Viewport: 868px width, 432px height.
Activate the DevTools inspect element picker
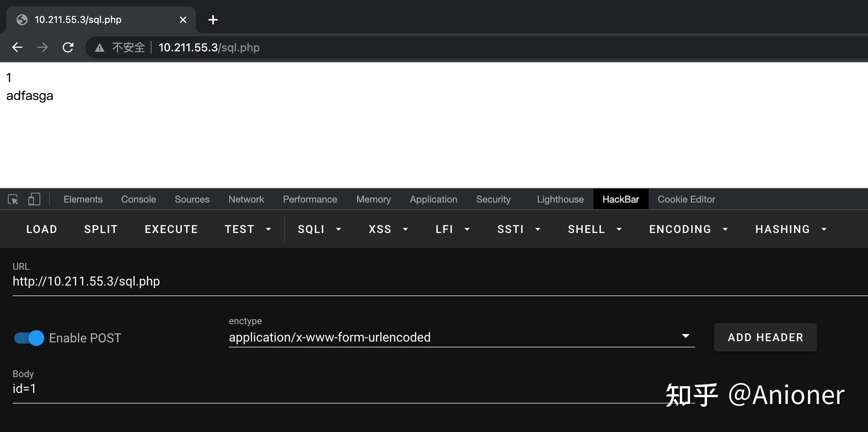13,199
